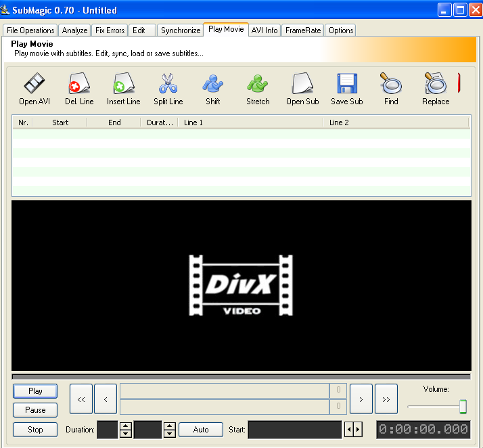Increase the first Duration field with its up arrow
The height and width of the screenshot is (448, 483).
(125, 426)
